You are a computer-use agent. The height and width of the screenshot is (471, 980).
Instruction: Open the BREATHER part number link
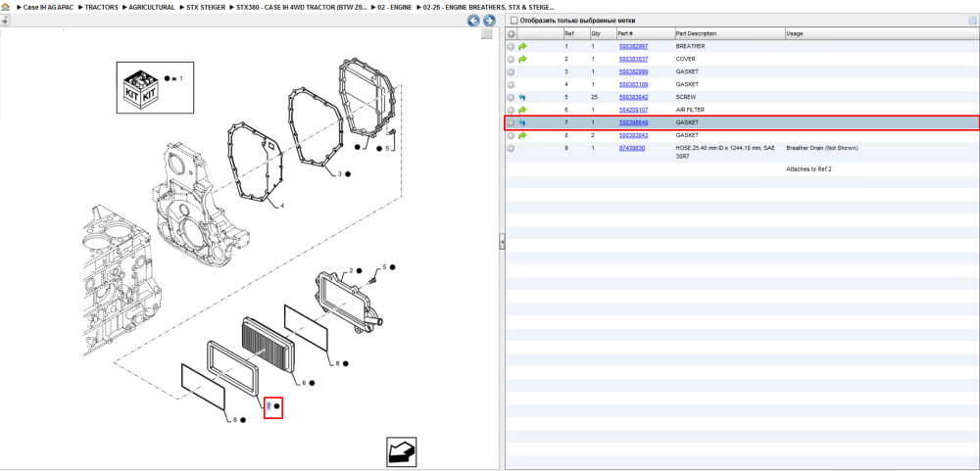(633, 46)
